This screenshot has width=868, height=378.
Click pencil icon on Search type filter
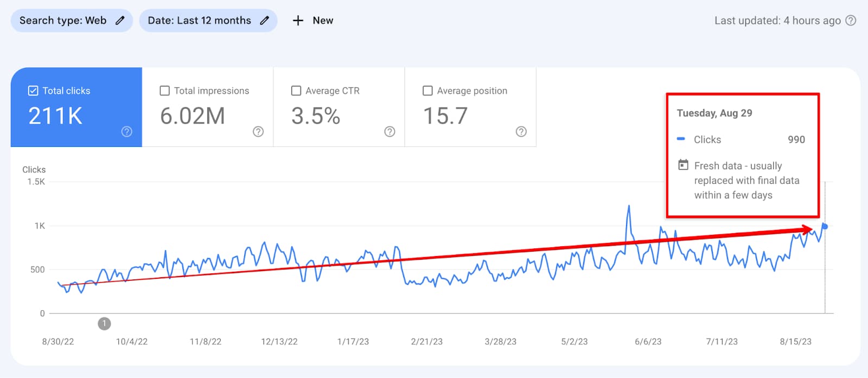[120, 21]
